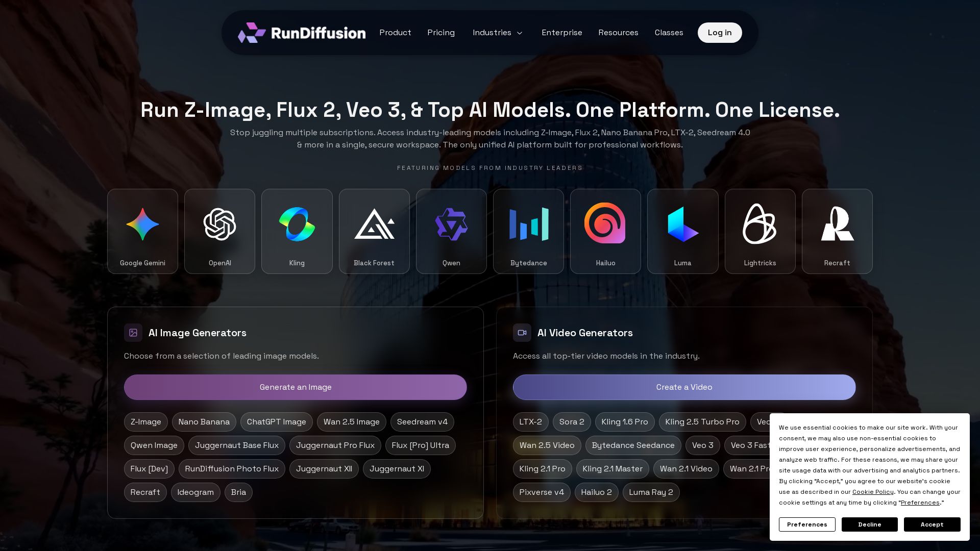This screenshot has width=980, height=551.
Task: Choose the Kling logo tile
Action: 297,231
